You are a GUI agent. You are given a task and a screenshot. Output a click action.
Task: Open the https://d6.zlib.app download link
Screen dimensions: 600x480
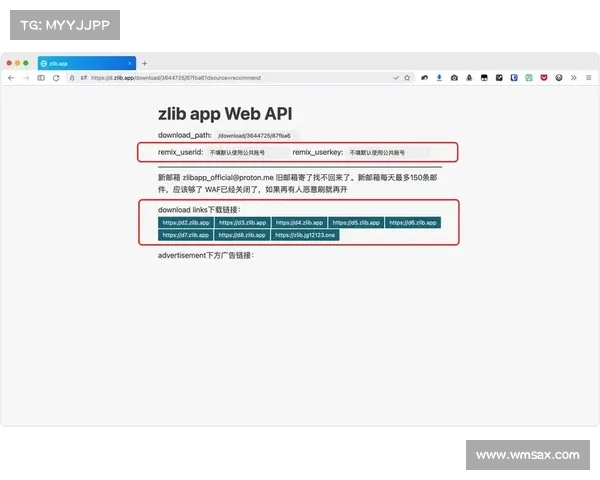pyautogui.click(x=413, y=222)
